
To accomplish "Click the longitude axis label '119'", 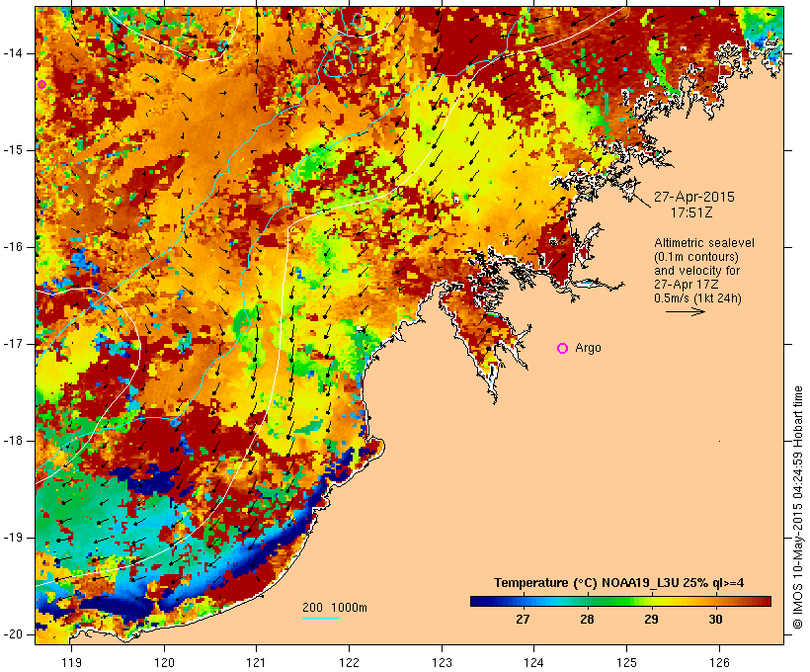I will point(71,662).
